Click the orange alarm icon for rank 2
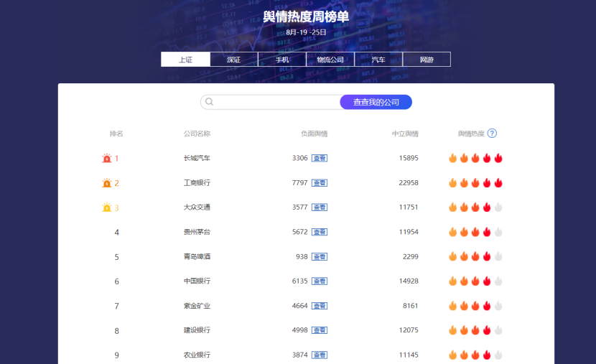This screenshot has height=364, width=596. [107, 183]
